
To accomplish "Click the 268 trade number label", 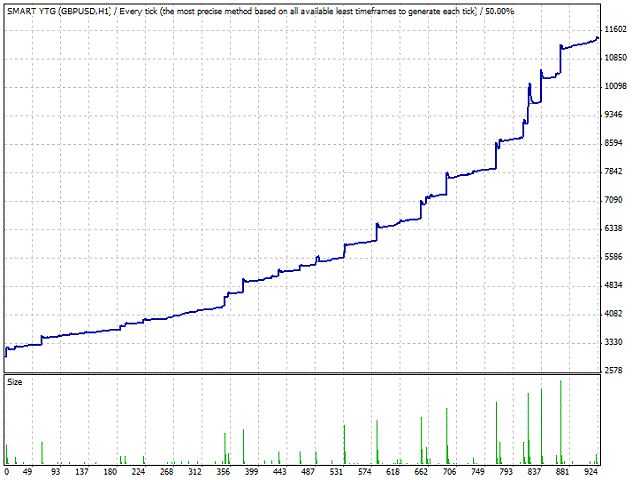I will click(167, 472).
